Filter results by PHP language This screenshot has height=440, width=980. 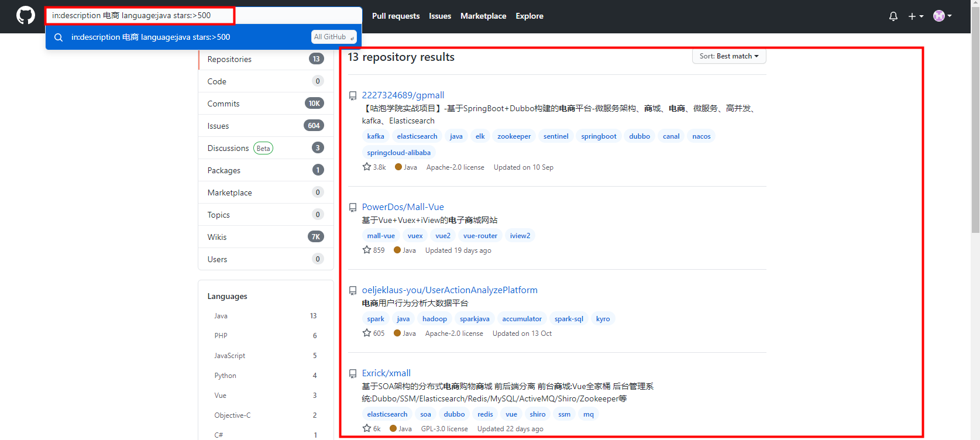click(x=266, y=336)
